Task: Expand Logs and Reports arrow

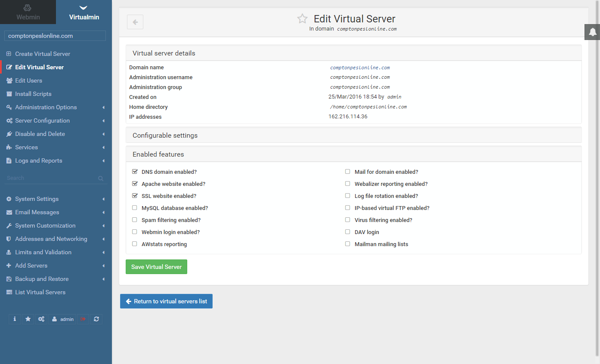Action: 104,161
